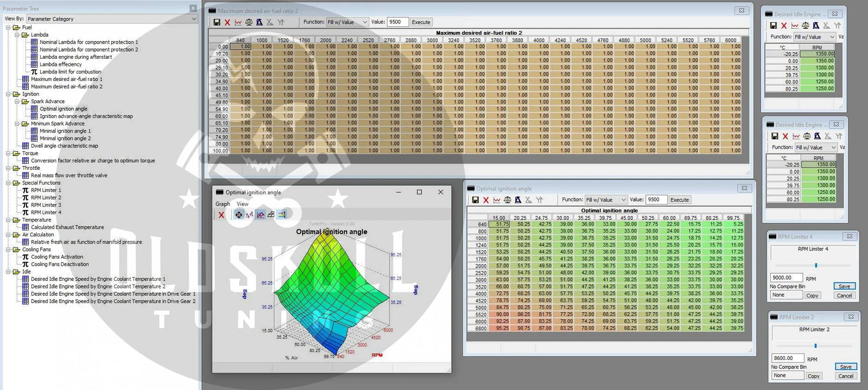Toggle color legend icon in graph toolbar
This screenshot has width=868, height=390.
282,215
